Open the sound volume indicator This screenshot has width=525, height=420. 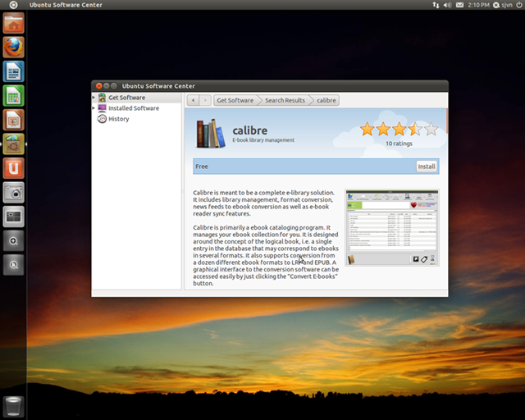coord(447,5)
